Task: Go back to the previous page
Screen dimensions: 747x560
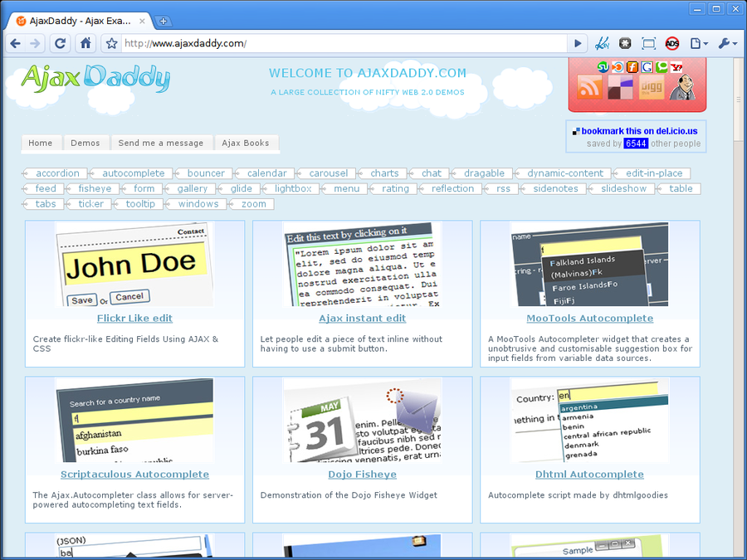Action: point(15,44)
